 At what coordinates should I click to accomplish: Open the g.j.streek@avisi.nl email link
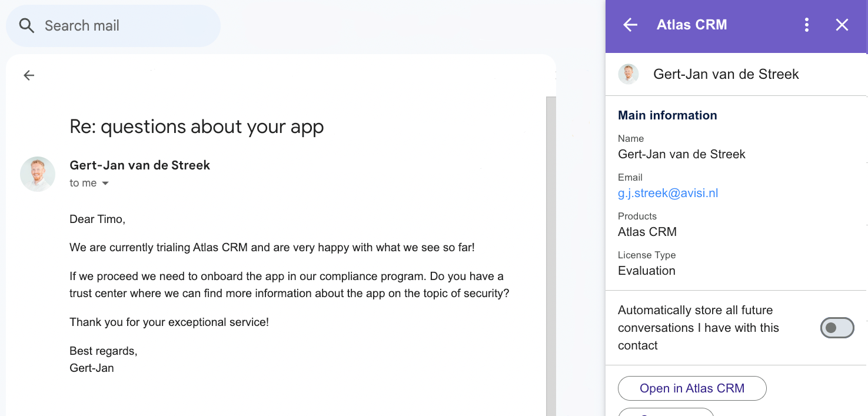click(x=668, y=193)
